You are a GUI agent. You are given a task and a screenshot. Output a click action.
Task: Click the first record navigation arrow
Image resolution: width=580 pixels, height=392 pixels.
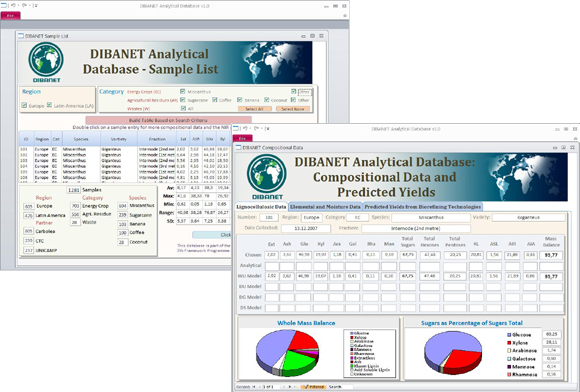[x=254, y=387]
